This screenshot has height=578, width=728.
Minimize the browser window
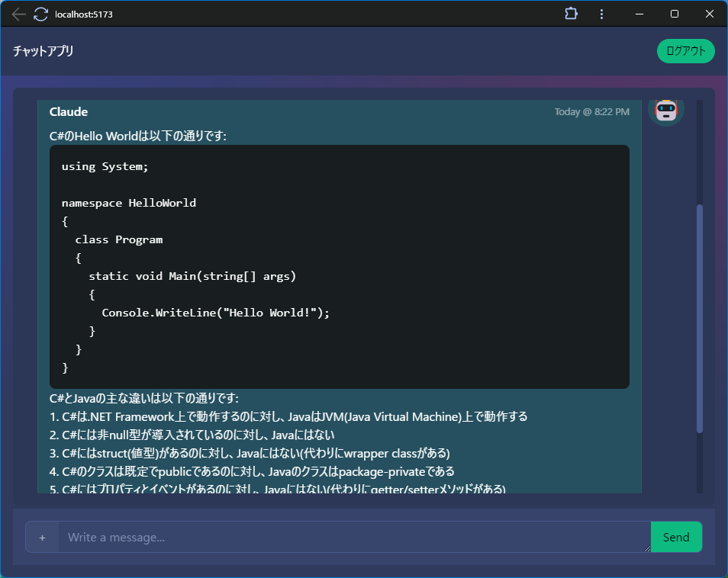click(639, 14)
